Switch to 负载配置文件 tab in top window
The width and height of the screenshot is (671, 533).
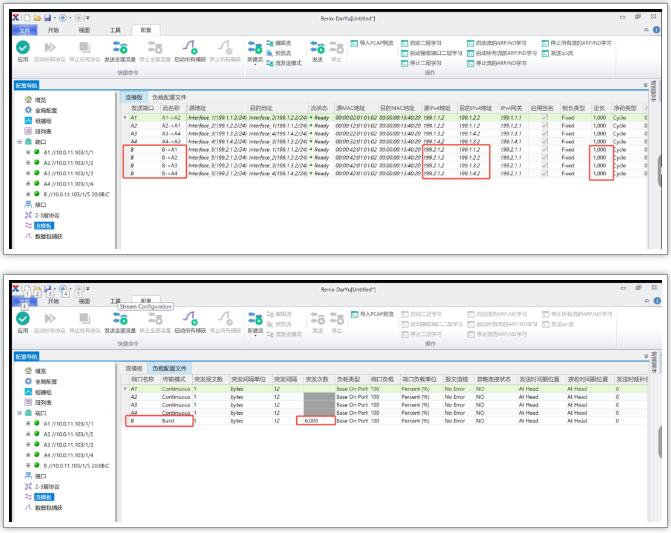tap(171, 95)
